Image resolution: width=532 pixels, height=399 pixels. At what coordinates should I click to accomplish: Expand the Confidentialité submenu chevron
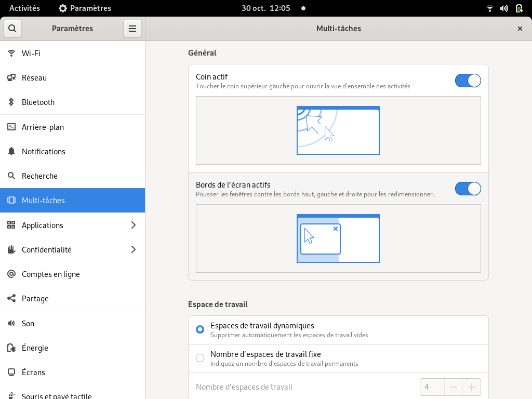click(x=134, y=249)
